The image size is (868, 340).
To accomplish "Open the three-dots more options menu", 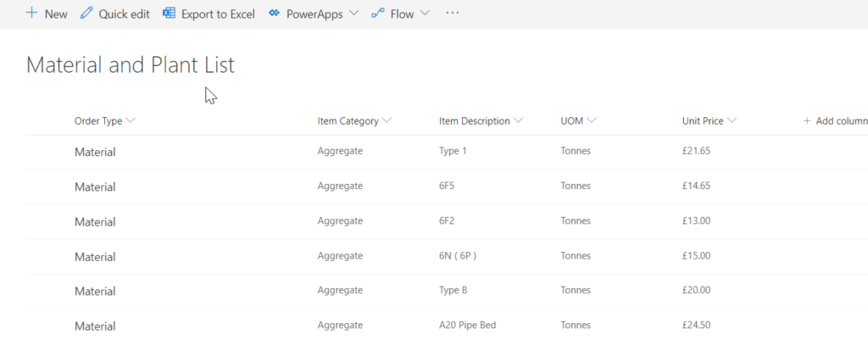I will coord(453,14).
